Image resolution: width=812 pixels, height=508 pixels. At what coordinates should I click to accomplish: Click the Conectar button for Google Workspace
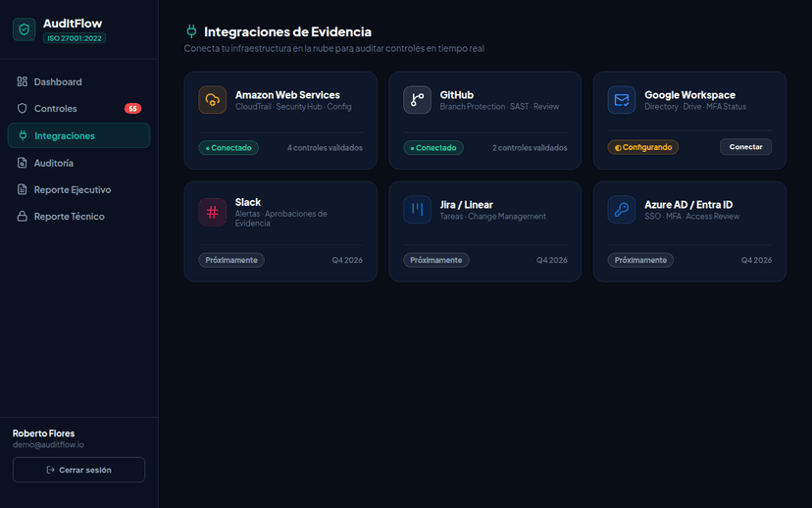[x=745, y=147]
